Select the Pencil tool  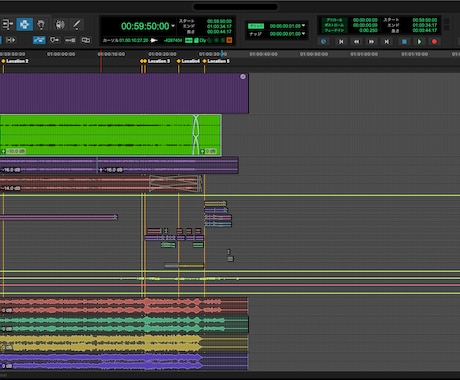(77, 24)
